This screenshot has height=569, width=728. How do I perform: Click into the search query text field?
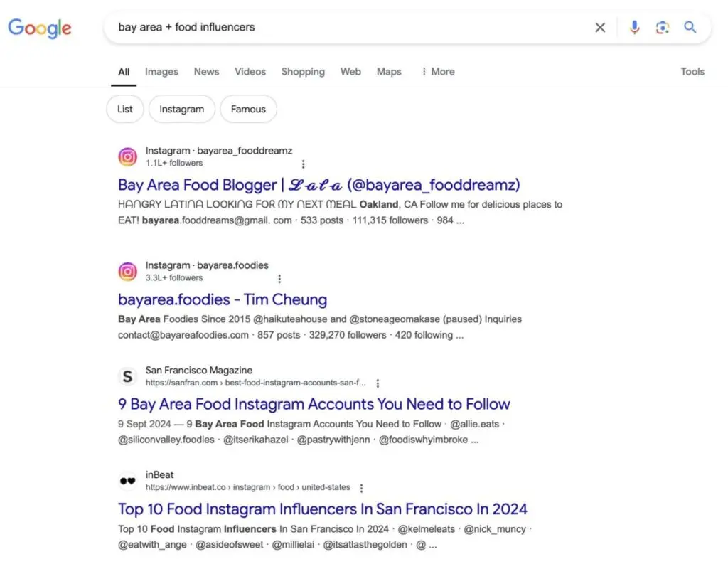(x=341, y=28)
